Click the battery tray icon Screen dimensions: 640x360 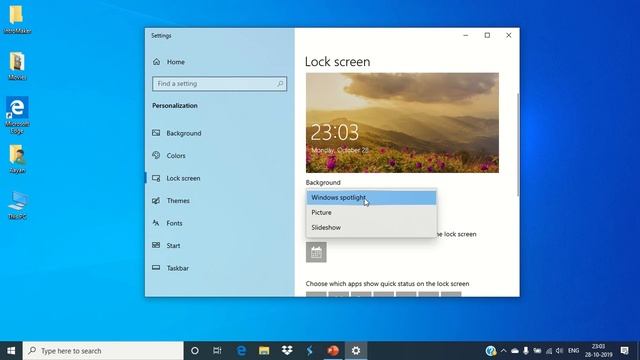click(537, 351)
